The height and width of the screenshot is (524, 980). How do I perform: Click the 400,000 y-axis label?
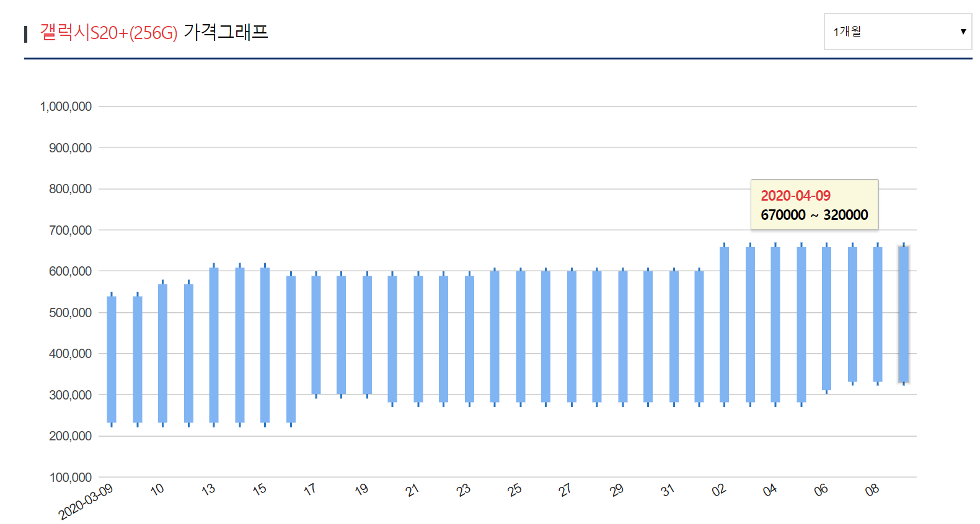[x=70, y=354]
